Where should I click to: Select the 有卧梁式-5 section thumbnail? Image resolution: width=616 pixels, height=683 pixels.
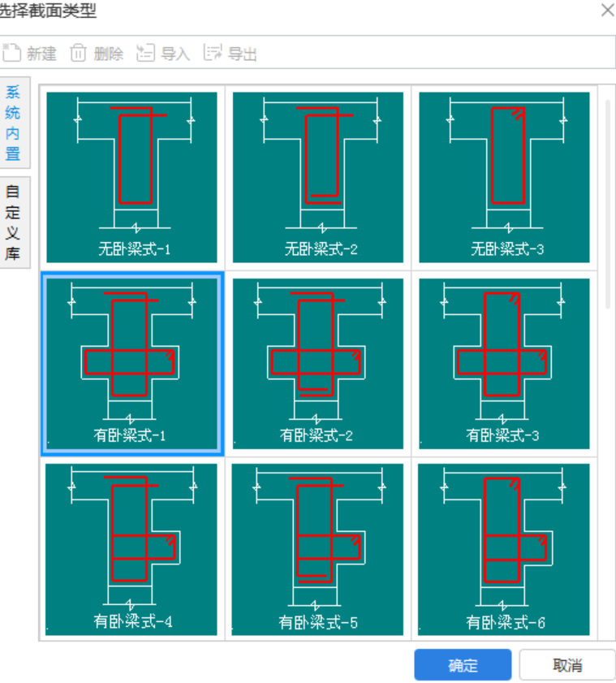coord(317,549)
